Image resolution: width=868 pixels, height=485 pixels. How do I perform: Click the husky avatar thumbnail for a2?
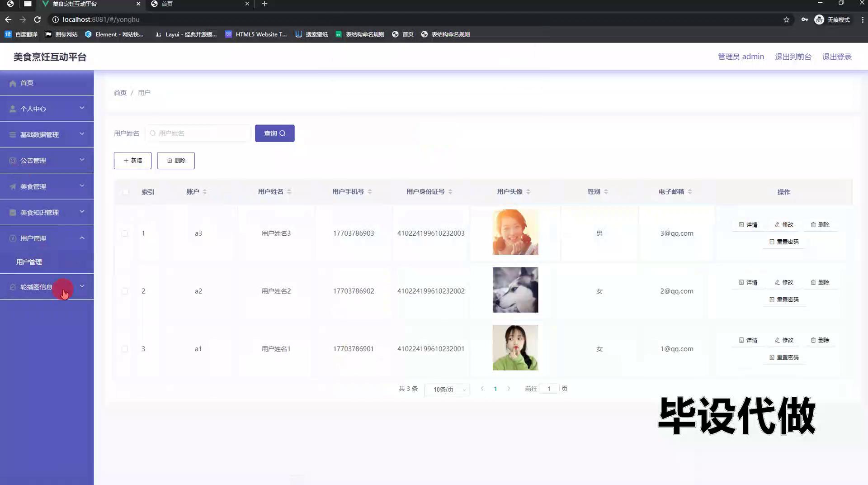click(x=515, y=290)
